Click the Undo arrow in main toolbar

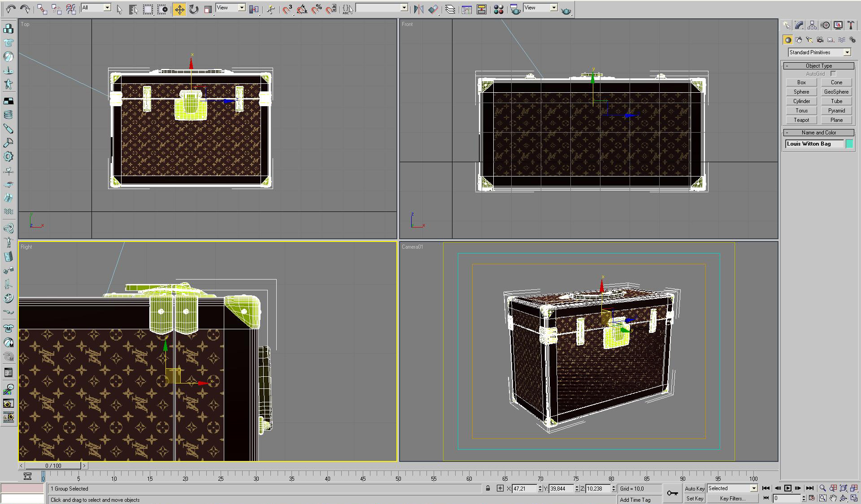coord(11,9)
